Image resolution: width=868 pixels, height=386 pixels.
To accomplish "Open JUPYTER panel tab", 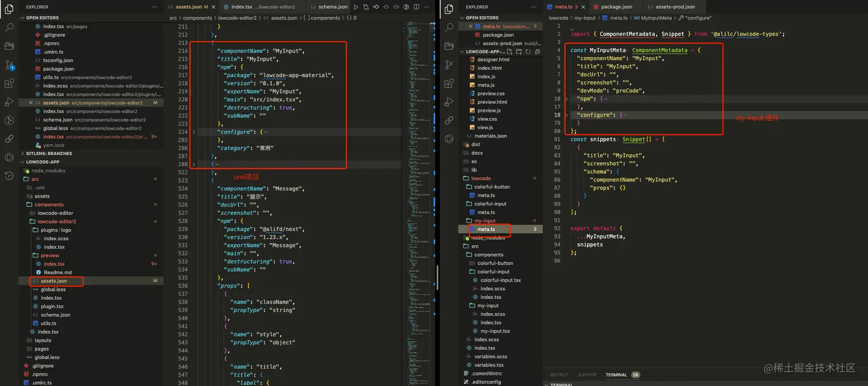I will point(587,375).
